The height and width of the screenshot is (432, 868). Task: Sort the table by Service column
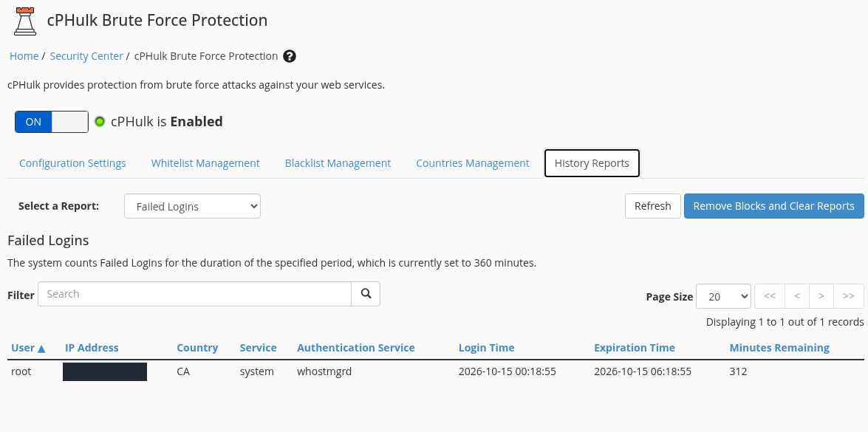point(258,348)
